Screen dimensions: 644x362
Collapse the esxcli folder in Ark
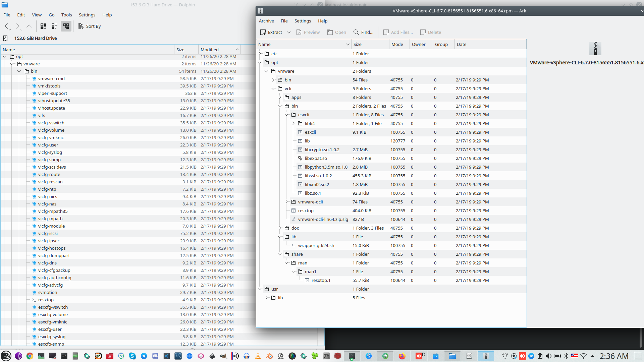(287, 115)
